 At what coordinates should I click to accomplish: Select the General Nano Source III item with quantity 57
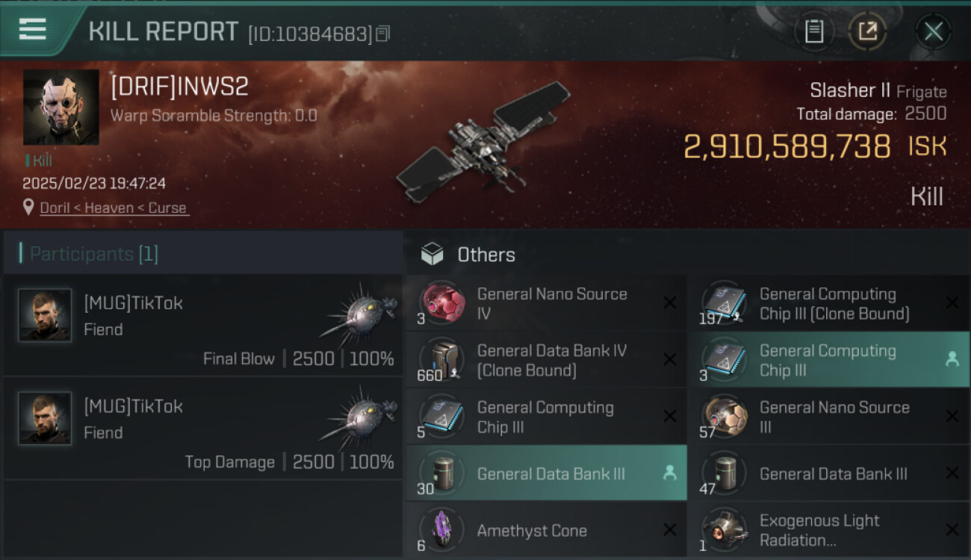click(828, 417)
